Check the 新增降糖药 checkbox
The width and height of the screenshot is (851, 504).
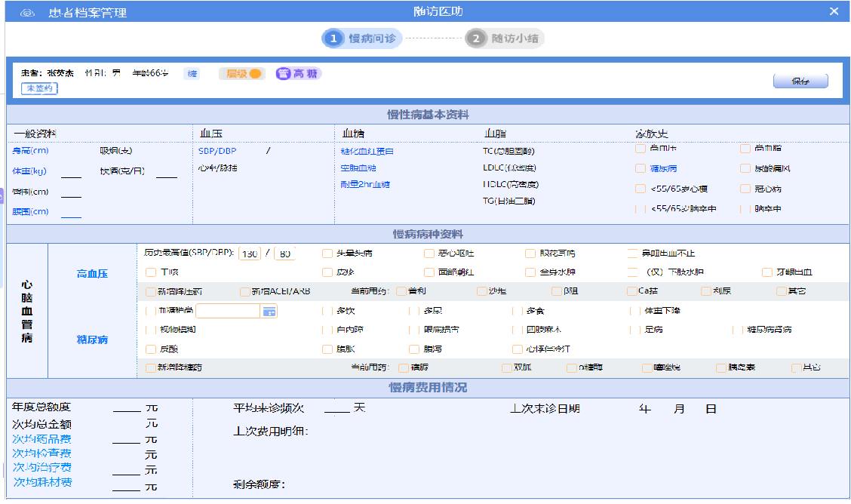coord(151,368)
